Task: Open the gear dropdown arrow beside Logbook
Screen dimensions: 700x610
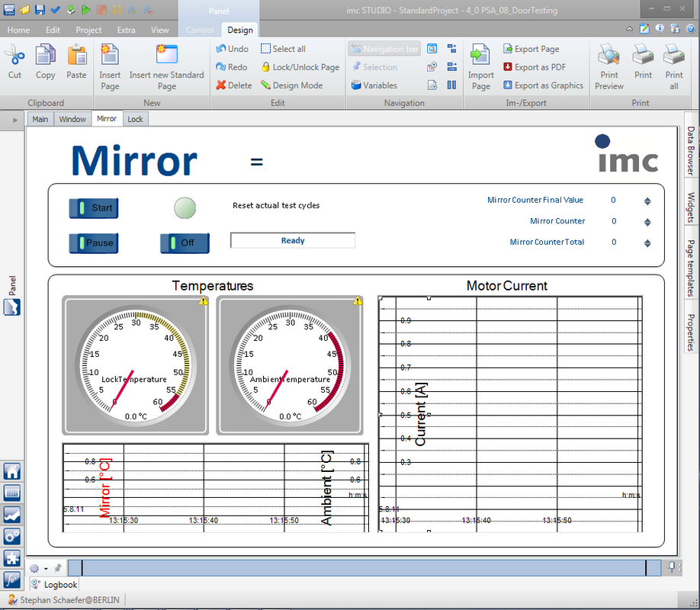Action: (x=46, y=569)
